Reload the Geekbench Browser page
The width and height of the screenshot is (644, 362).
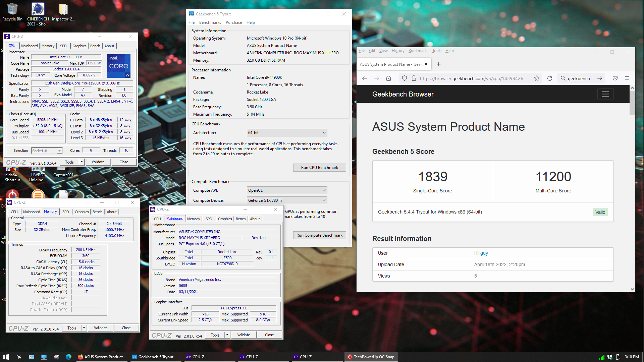coord(550,78)
